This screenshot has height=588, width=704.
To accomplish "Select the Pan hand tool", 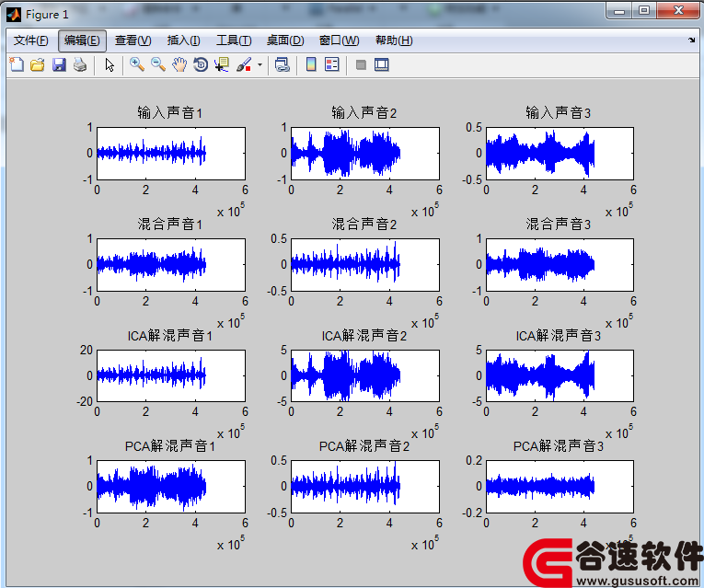I will pos(179,64).
